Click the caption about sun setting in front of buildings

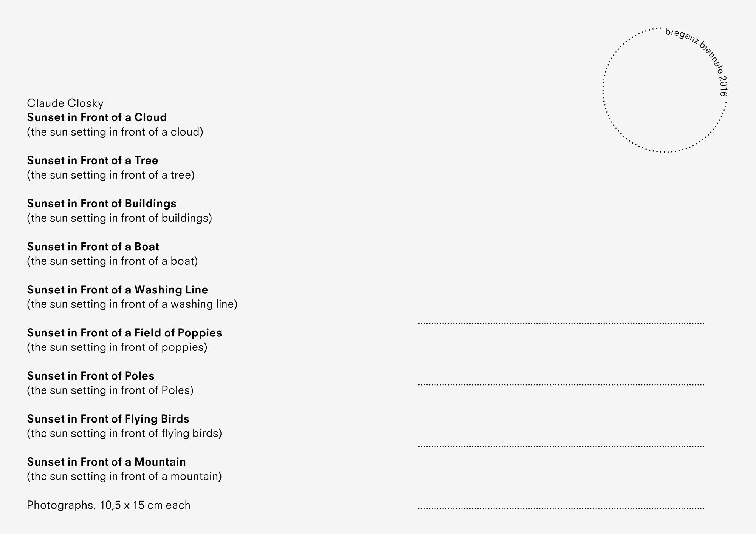pyautogui.click(x=119, y=218)
